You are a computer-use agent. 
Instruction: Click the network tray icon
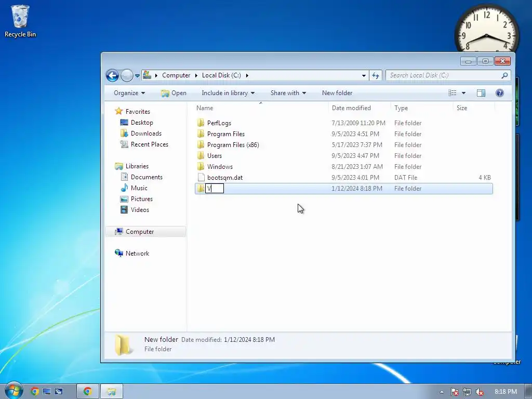[467, 392]
